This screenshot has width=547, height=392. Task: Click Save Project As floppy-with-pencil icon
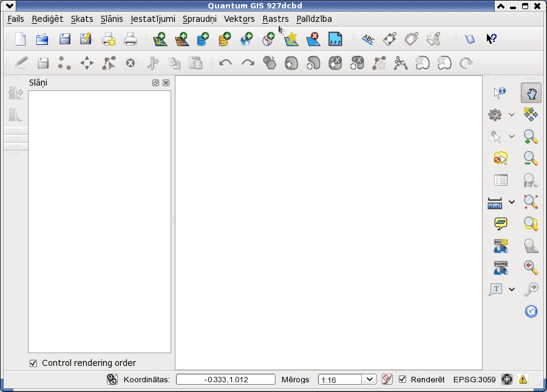click(86, 39)
